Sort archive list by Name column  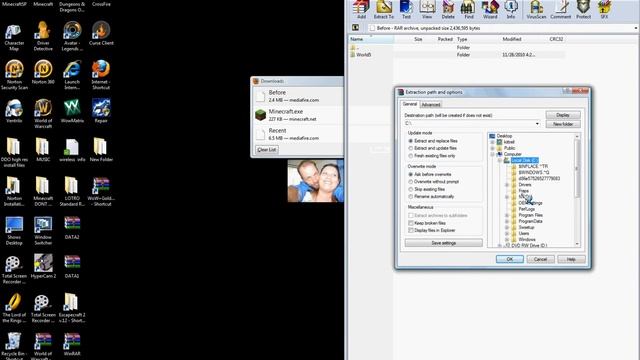371,39
